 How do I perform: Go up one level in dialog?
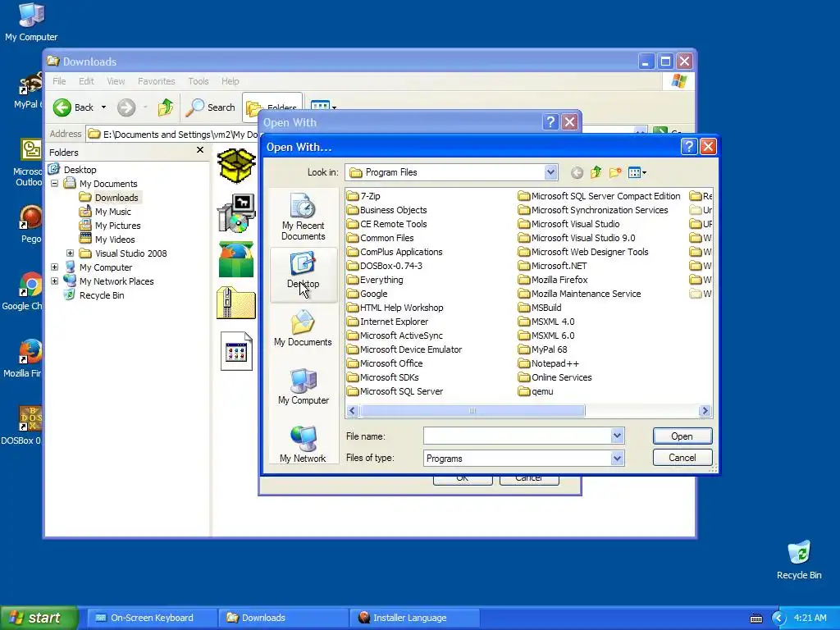click(x=596, y=172)
